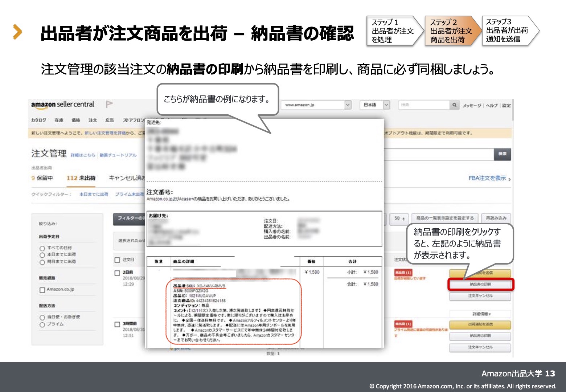Click the highlighted 納品書の印刷 button

click(480, 285)
